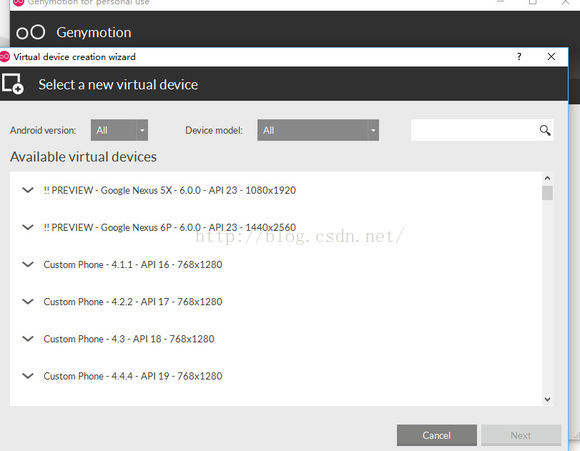Expand Custom Phone 4.2.2 API 17 entry
Image resolution: width=580 pixels, height=451 pixels.
point(28,302)
